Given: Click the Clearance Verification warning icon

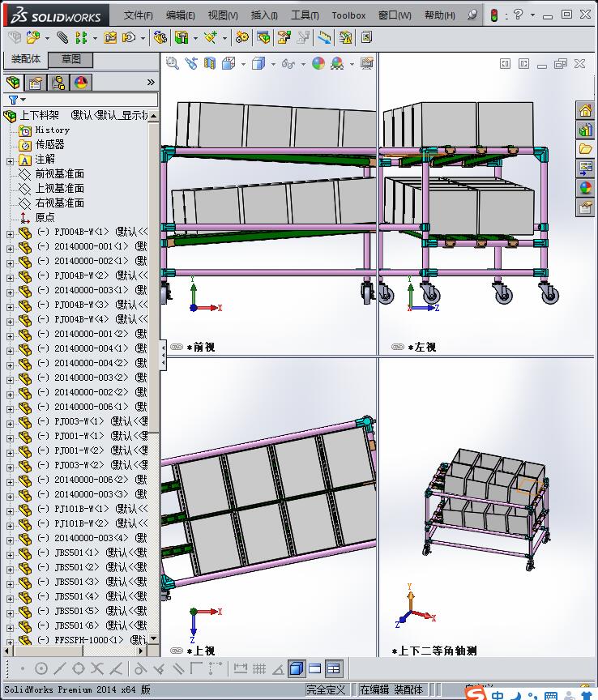Looking at the screenshot, I should click(345, 38).
